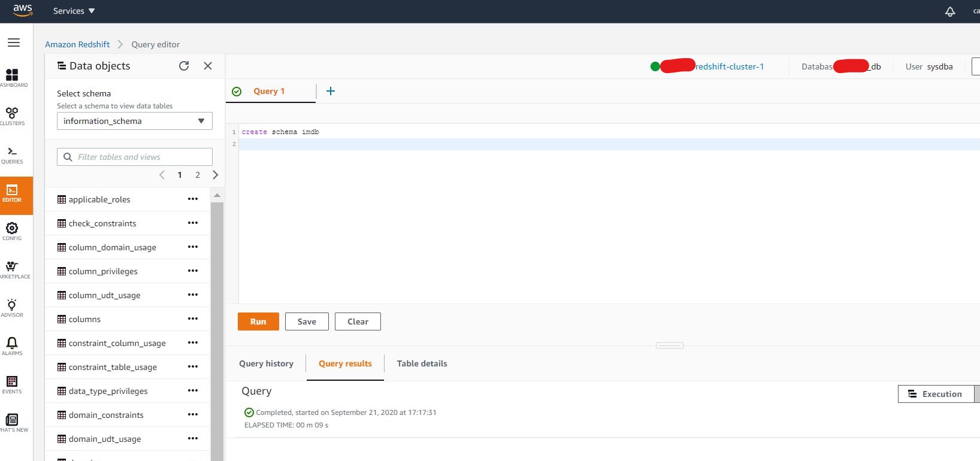Image resolution: width=980 pixels, height=461 pixels.
Task: Open domain_udt_usage table
Action: point(105,439)
